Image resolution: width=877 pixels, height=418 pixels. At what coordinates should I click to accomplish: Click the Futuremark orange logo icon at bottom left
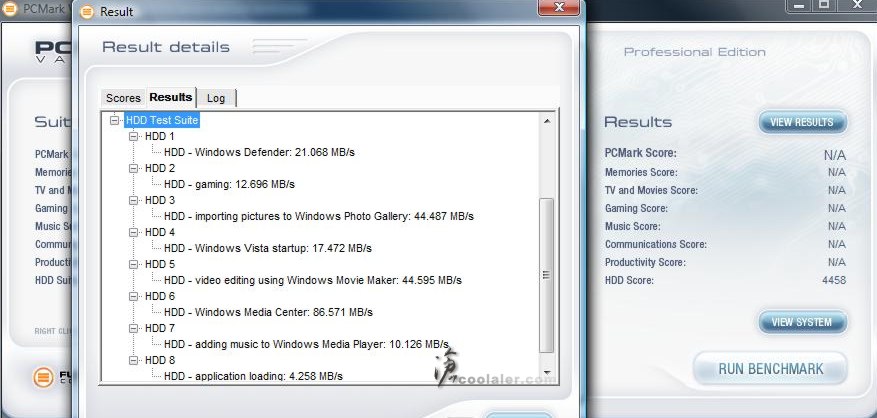[x=43, y=377]
